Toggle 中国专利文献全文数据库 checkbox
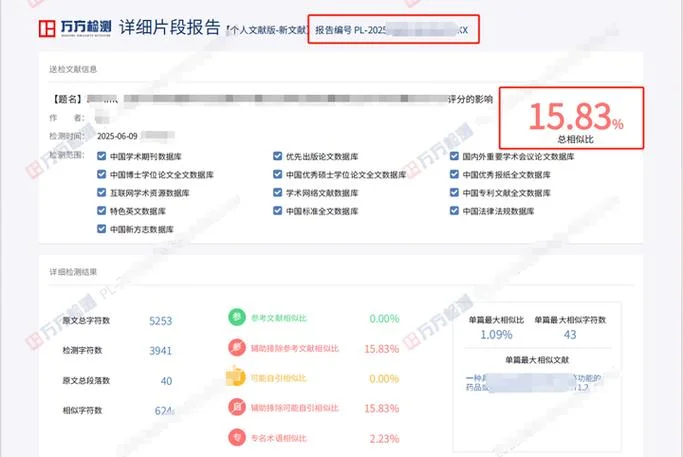 [454, 193]
